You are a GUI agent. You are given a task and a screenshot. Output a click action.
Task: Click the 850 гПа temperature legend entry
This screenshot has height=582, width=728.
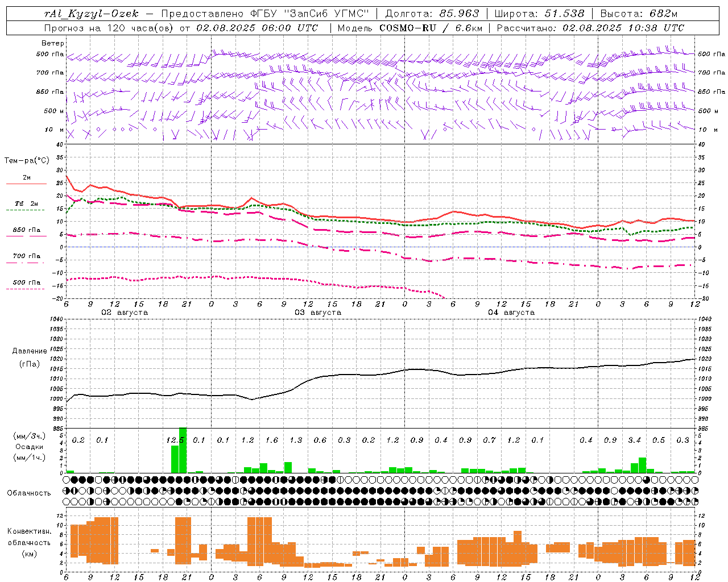(27, 230)
